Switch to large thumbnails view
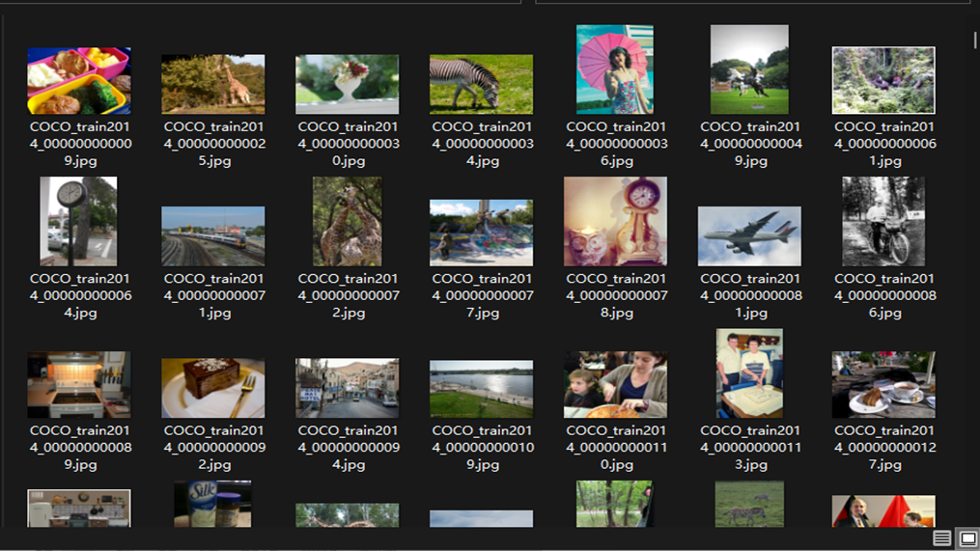This screenshot has height=551, width=980. pos(967,538)
